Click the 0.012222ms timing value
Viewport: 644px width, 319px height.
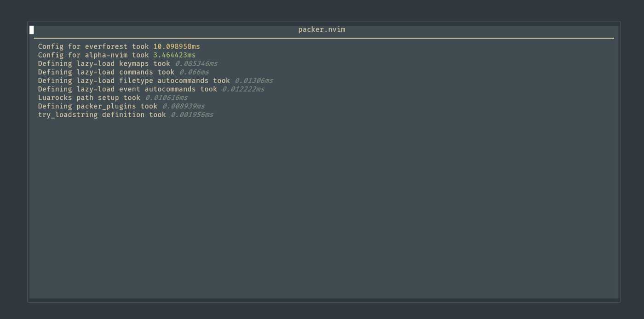[243, 89]
